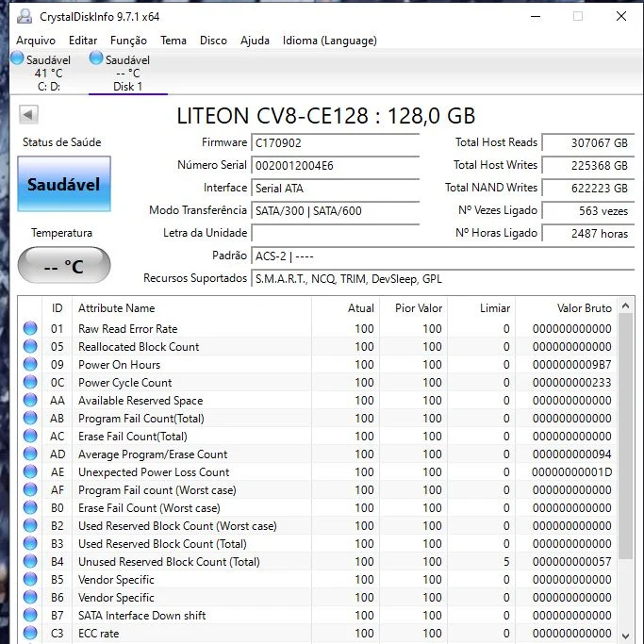Click the Nº Horas Ligado value 2487 horas
Image resolution: width=644 pixels, height=644 pixels.
[x=588, y=233]
